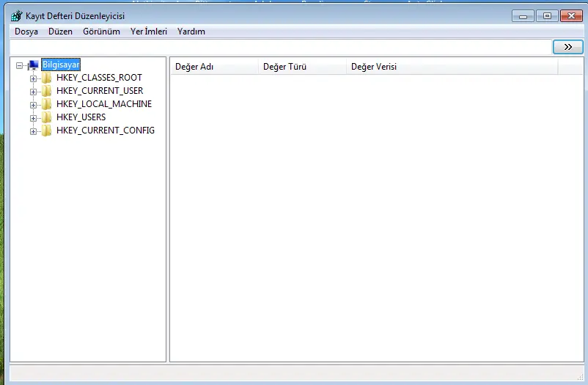The width and height of the screenshot is (588, 385).
Task: Sort by the Değer Verisi column header
Action: click(x=452, y=67)
